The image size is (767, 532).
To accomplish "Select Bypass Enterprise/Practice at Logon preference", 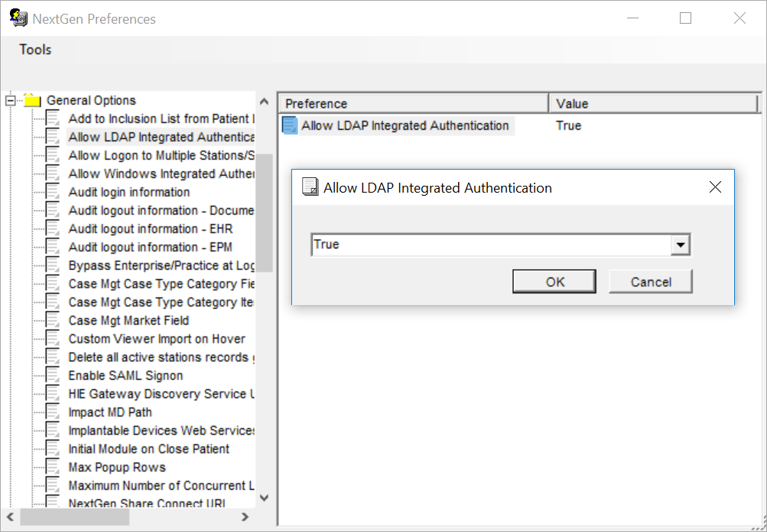I will [161, 265].
